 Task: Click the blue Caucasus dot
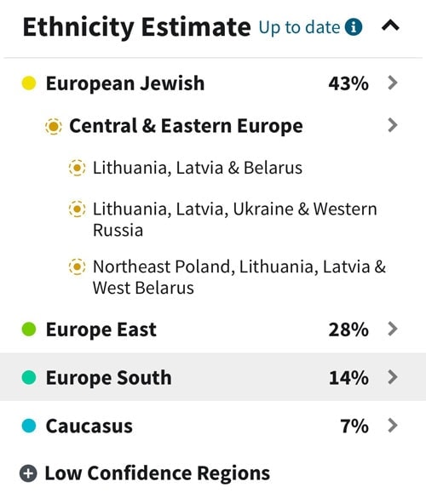29,426
